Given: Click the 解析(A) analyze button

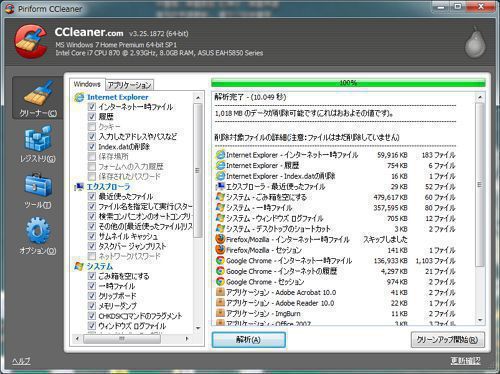Looking at the screenshot, I should [x=249, y=340].
